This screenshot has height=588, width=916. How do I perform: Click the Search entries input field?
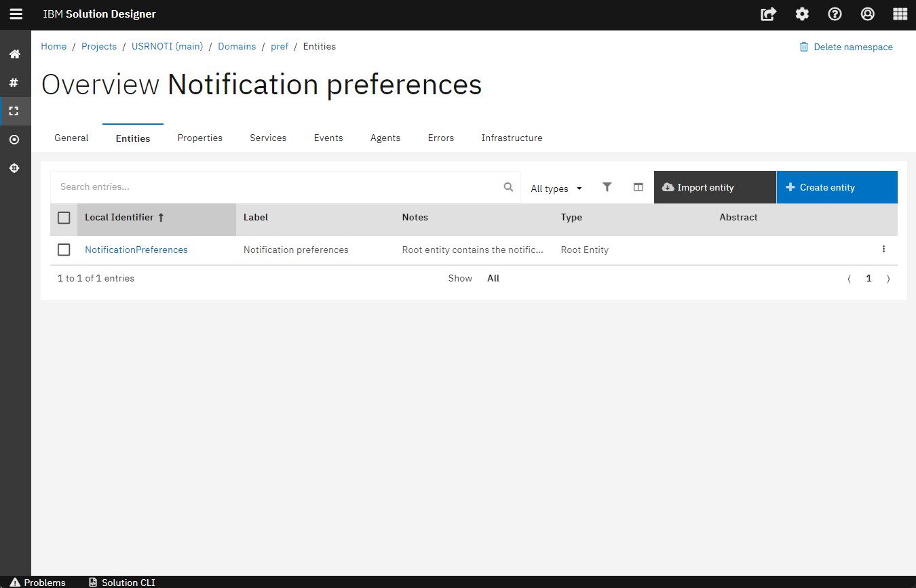[x=278, y=187]
